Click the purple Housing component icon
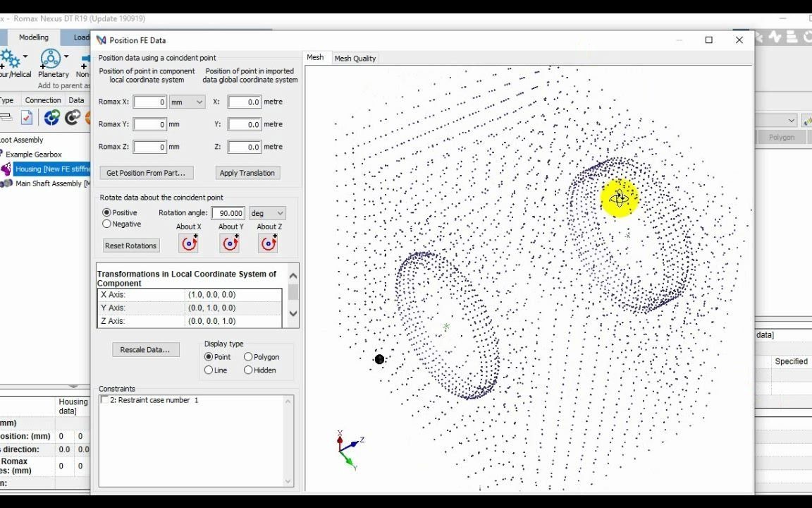The height and width of the screenshot is (508, 812). coord(6,169)
